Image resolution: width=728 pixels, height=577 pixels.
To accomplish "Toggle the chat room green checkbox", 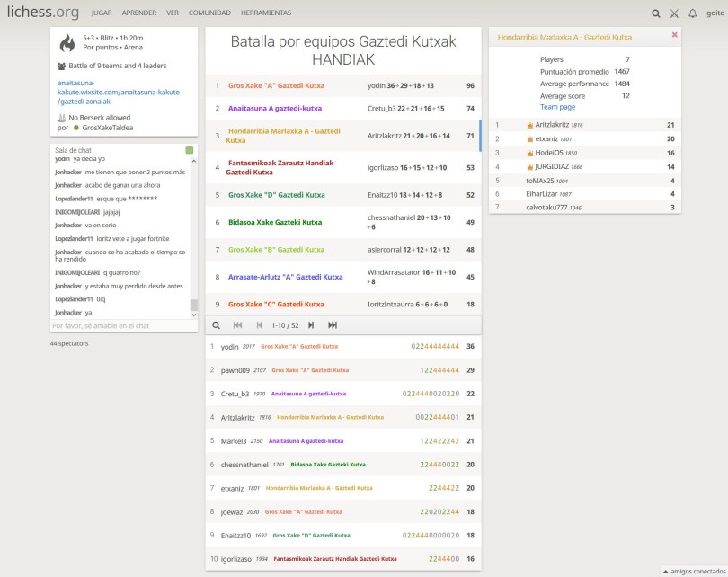I will (x=190, y=150).
